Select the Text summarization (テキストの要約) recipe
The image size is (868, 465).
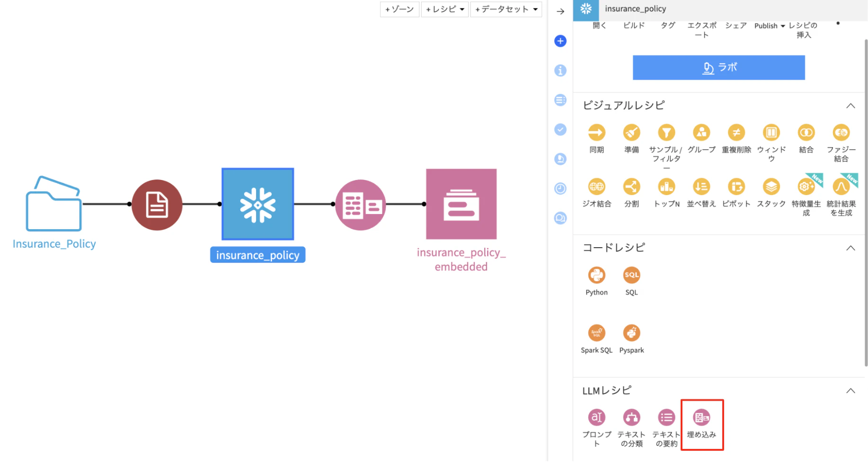[x=666, y=418]
